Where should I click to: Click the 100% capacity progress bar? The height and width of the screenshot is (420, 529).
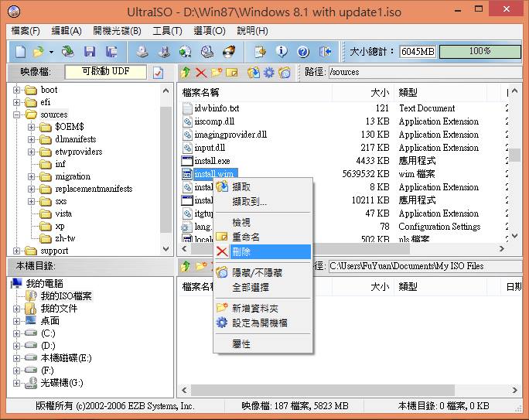(480, 52)
